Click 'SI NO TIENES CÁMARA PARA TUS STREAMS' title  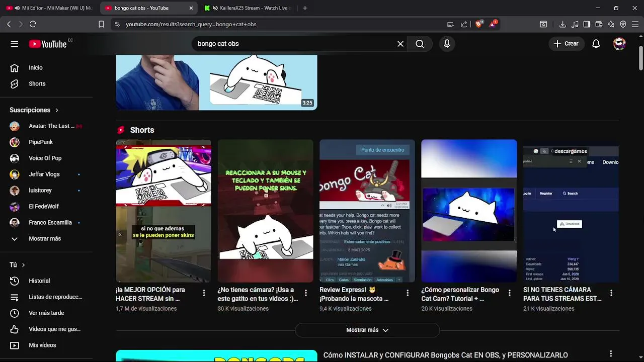pyautogui.click(x=562, y=294)
